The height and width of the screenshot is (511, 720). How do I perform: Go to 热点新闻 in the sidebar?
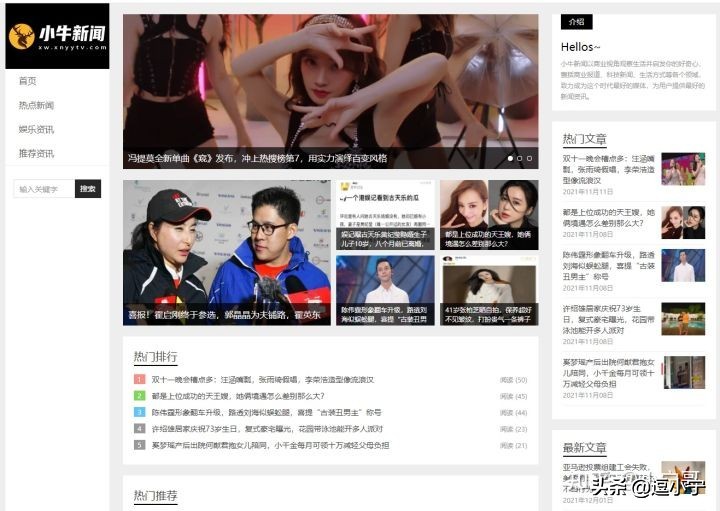(x=36, y=105)
